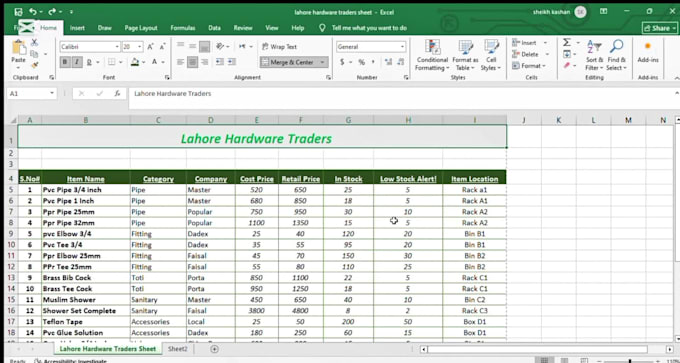Click the sheikh kashan account name
Screen dimensions: 680x363
[x=551, y=12]
